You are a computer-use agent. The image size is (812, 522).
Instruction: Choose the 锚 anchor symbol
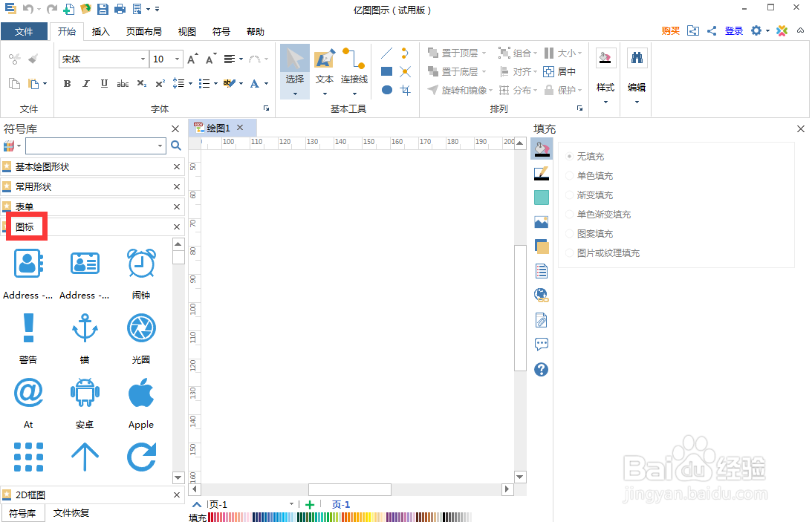(x=85, y=328)
